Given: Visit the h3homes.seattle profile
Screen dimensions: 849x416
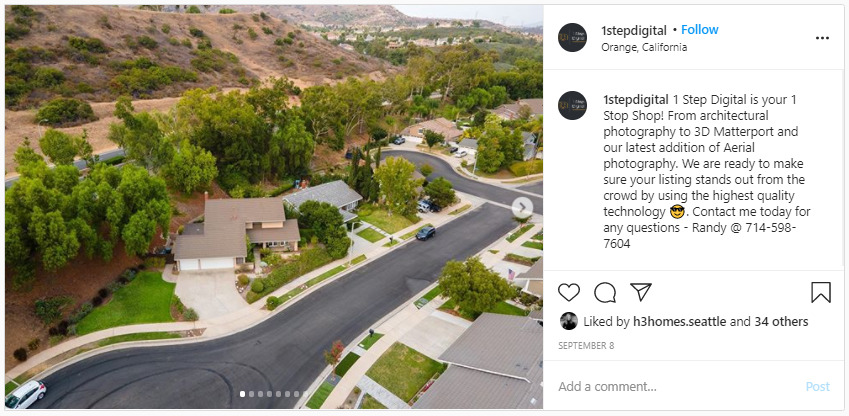Looking at the screenshot, I should click(680, 322).
